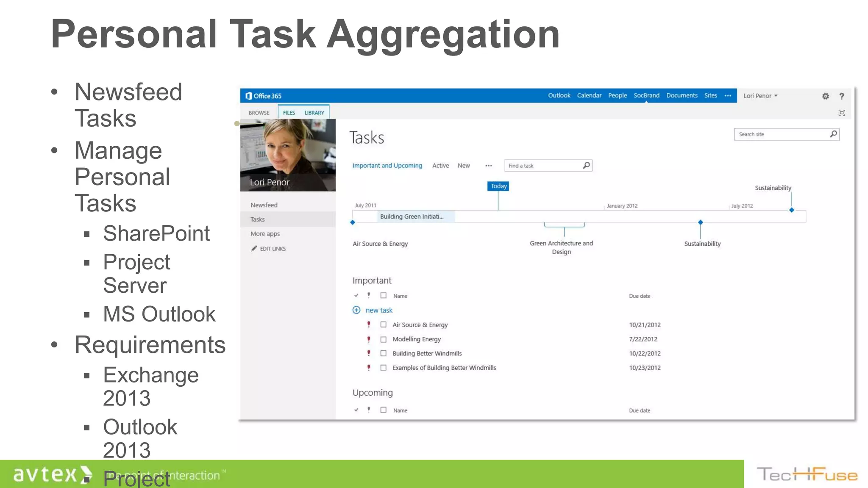Check Examples of Building Better Windmills checkbox
868x488 pixels.
383,368
